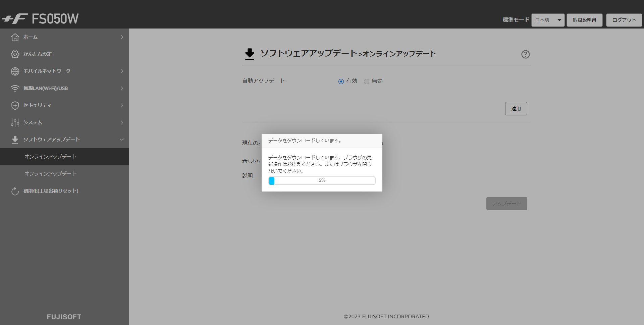Go to オフラインアップデート submenu
The width and height of the screenshot is (644, 325).
pyautogui.click(x=64, y=174)
